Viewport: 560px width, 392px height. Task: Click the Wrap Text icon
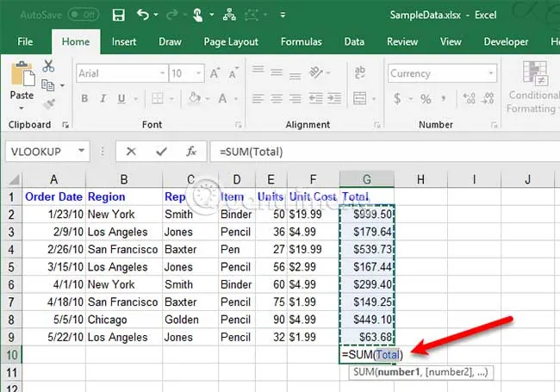[360, 72]
